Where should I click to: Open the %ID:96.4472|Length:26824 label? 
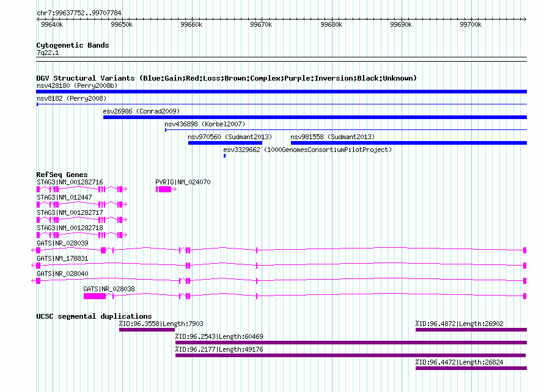click(x=459, y=362)
